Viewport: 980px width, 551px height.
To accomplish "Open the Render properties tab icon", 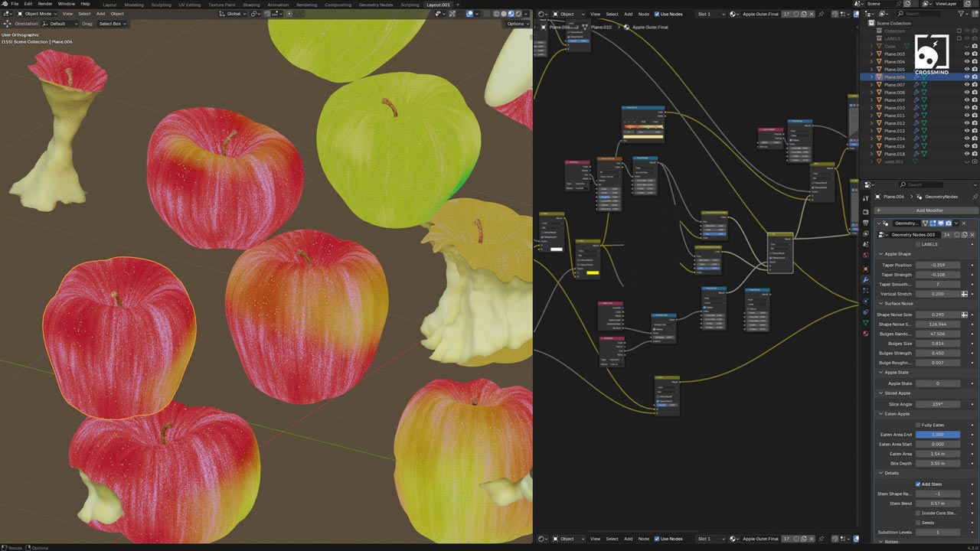I will click(x=866, y=210).
